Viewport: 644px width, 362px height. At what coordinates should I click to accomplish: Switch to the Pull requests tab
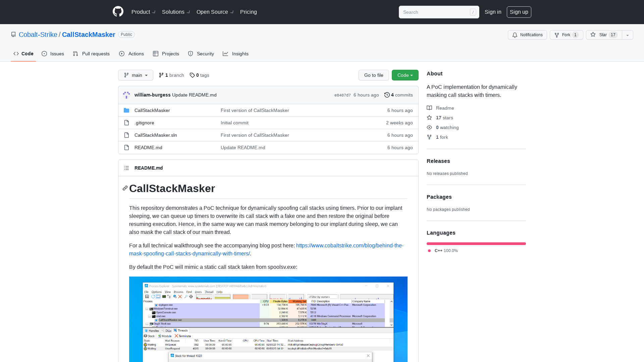coord(91,54)
